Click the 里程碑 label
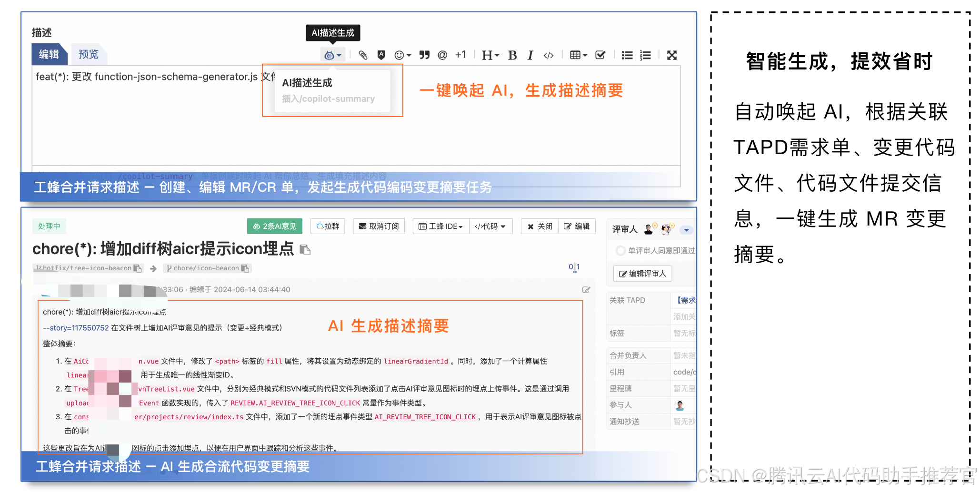980x492 pixels. pyautogui.click(x=620, y=389)
